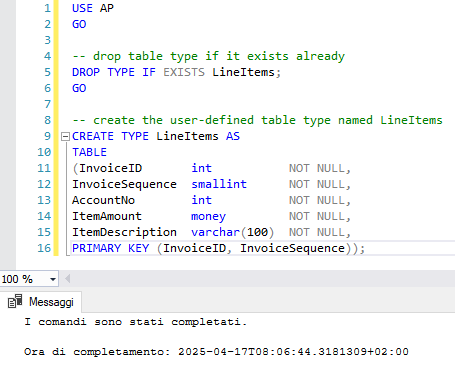This screenshot has height=369, width=455.
Task: Click the 'InvoiceSequence' column name on line 12
Action: coord(124,184)
